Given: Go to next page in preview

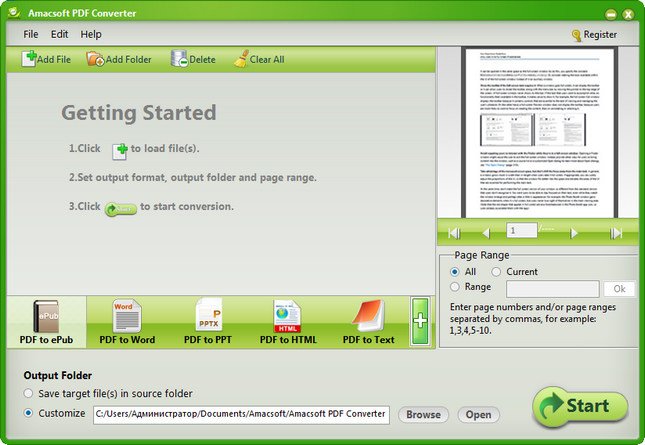Looking at the screenshot, I should 574,233.
